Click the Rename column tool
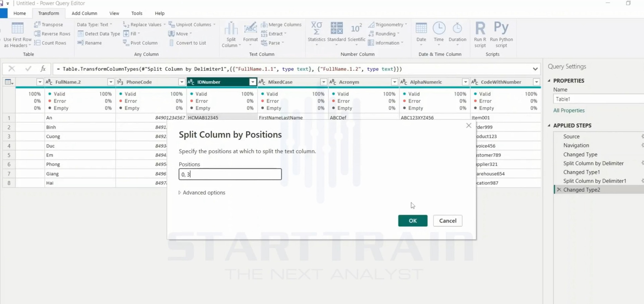The height and width of the screenshot is (304, 644). tap(90, 43)
